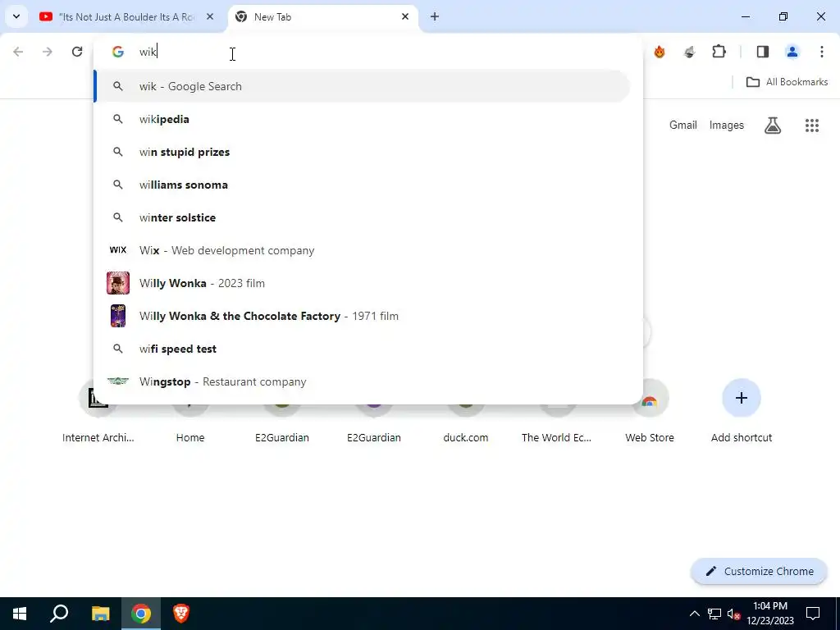The height and width of the screenshot is (630, 840).
Task: Select 'wik - Google Search' suggestion
Action: pos(362,86)
